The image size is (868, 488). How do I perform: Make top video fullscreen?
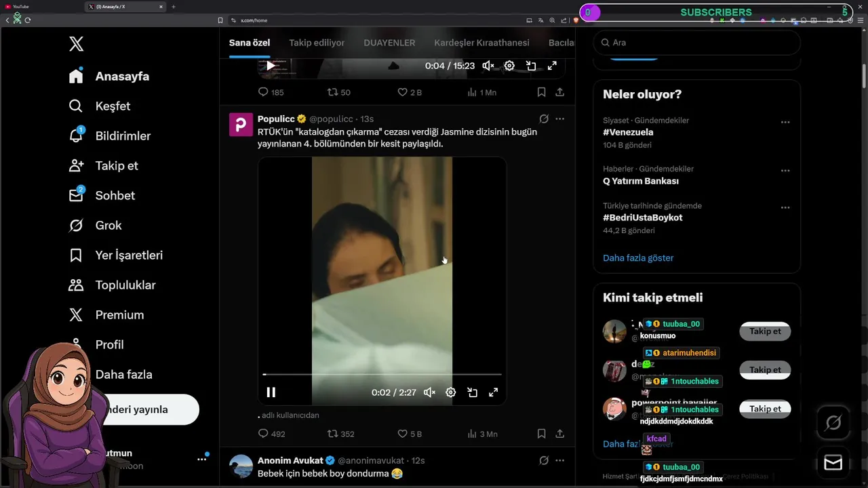(x=552, y=66)
